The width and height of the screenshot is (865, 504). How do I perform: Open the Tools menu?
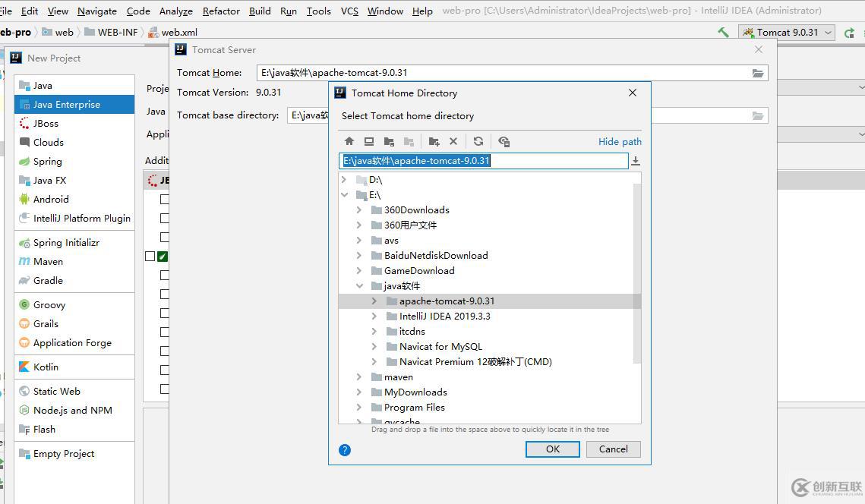click(319, 11)
